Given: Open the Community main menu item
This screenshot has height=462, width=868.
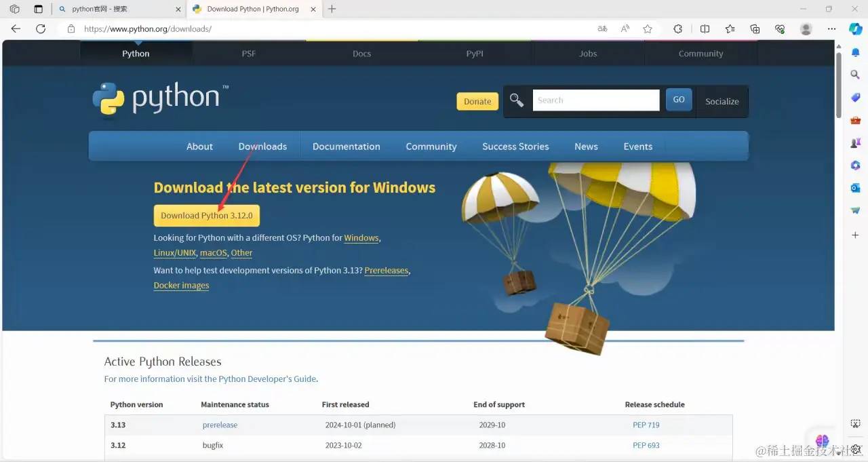Looking at the screenshot, I should point(431,147).
